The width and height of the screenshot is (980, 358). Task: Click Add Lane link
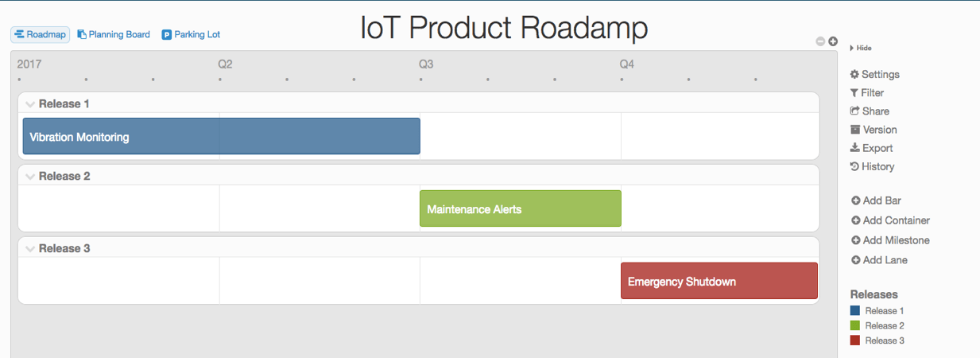[x=879, y=260]
